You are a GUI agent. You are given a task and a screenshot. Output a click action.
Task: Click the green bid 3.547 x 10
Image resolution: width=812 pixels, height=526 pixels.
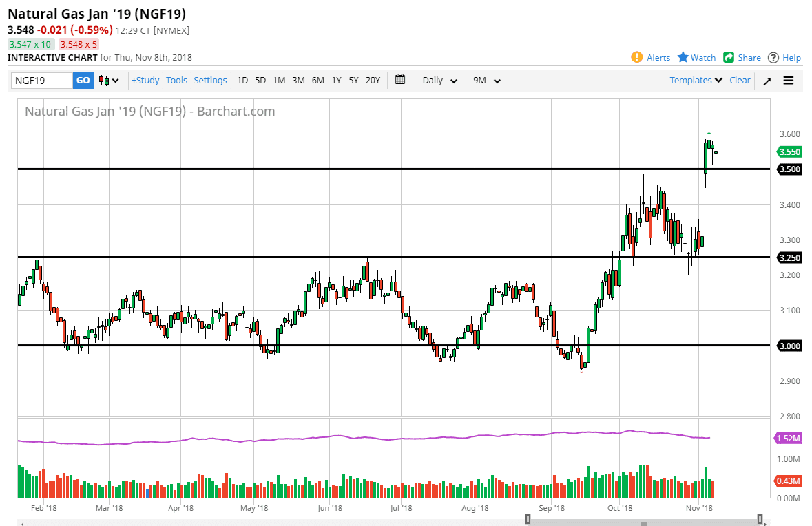(x=30, y=45)
